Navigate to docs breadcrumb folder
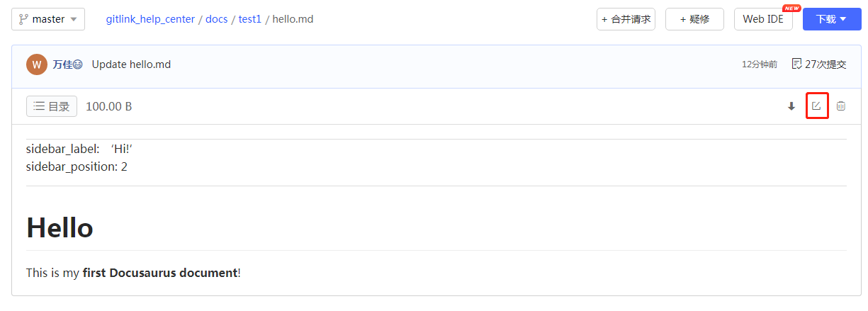 coord(216,19)
